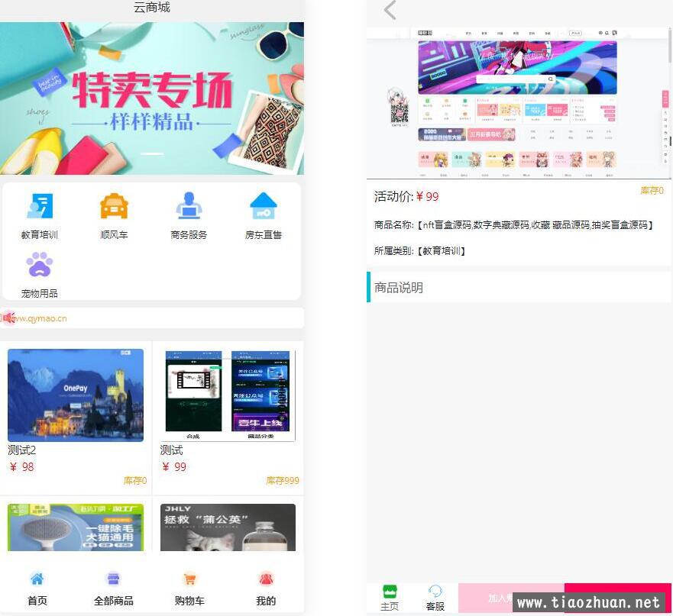Open 全部商品 tab icon

[x=113, y=579]
